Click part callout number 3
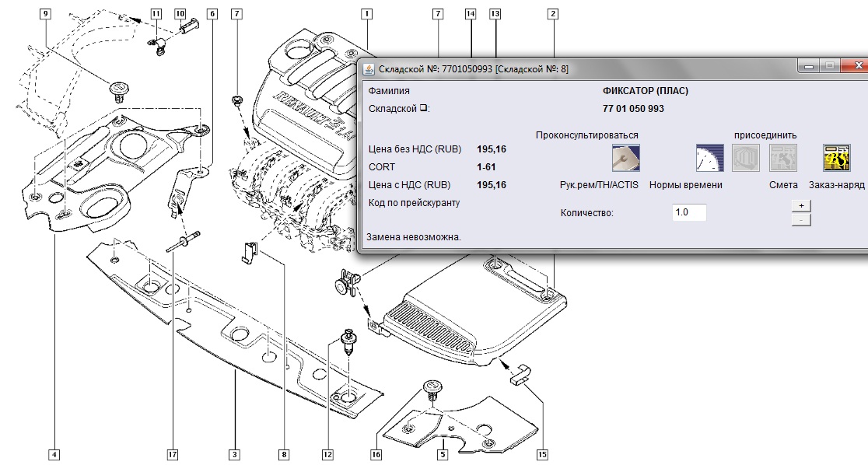Screen dimensions: 868x465 (x=233, y=453)
